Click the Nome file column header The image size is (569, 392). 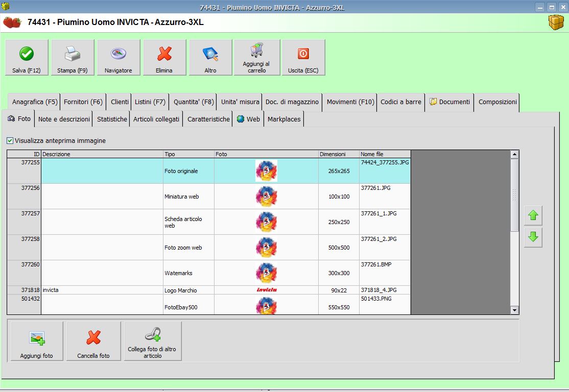pyautogui.click(x=385, y=154)
